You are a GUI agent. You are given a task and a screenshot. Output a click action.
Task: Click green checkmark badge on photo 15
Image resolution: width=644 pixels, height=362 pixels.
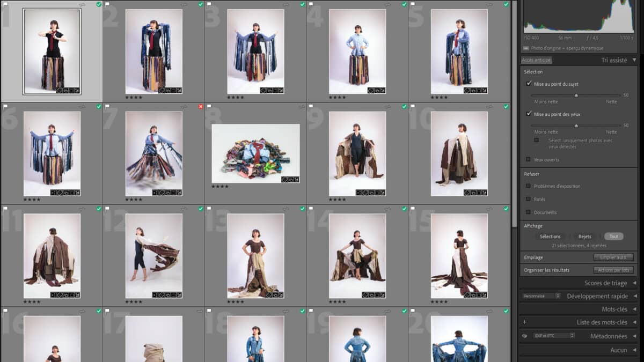(x=507, y=209)
